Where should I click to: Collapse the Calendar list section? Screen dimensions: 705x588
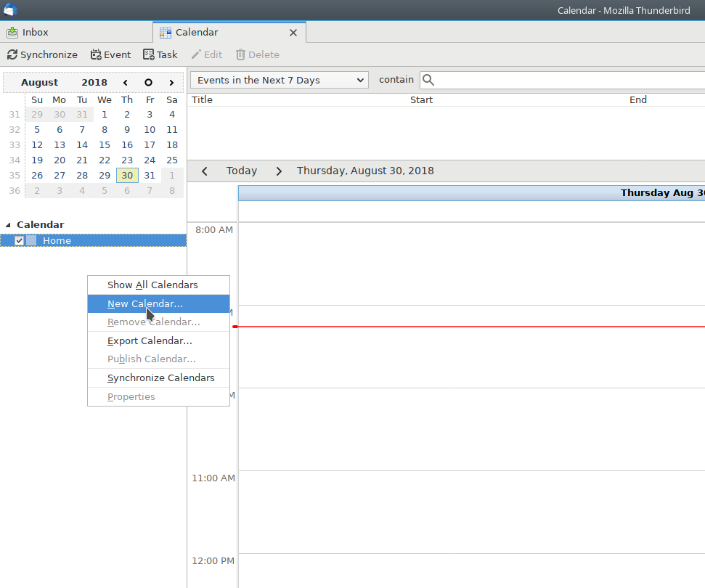[8, 225]
